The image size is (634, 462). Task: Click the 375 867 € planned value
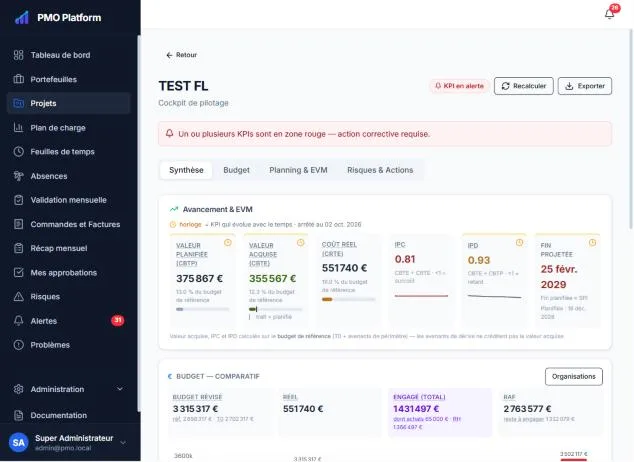pyautogui.click(x=199, y=278)
